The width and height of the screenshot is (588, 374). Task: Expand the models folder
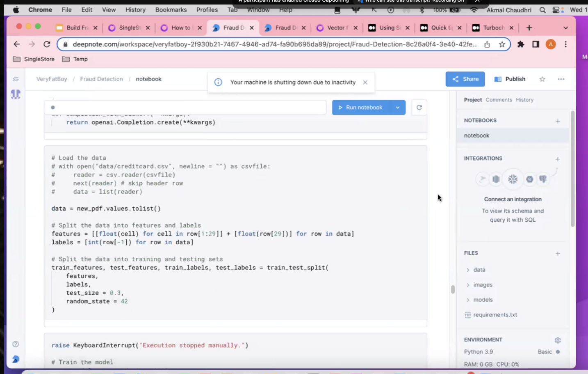click(483, 300)
